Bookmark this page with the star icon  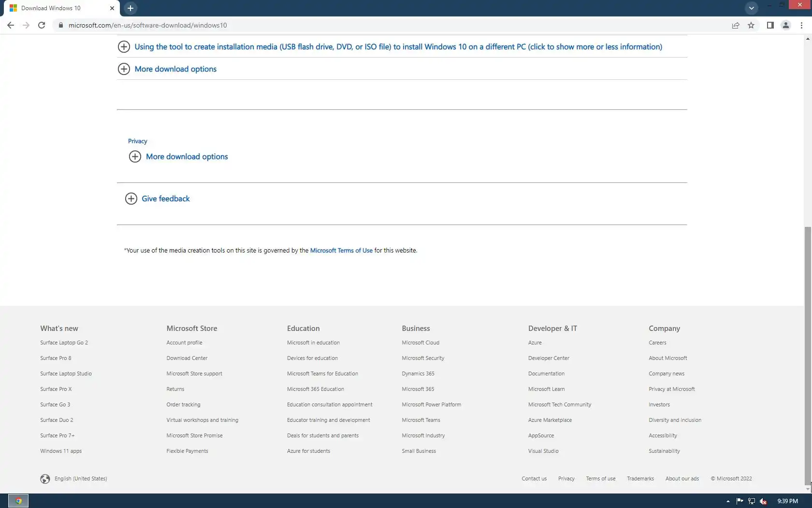point(751,25)
